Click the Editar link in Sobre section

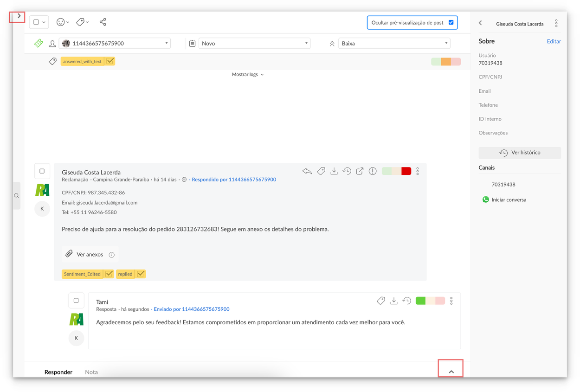[554, 41]
